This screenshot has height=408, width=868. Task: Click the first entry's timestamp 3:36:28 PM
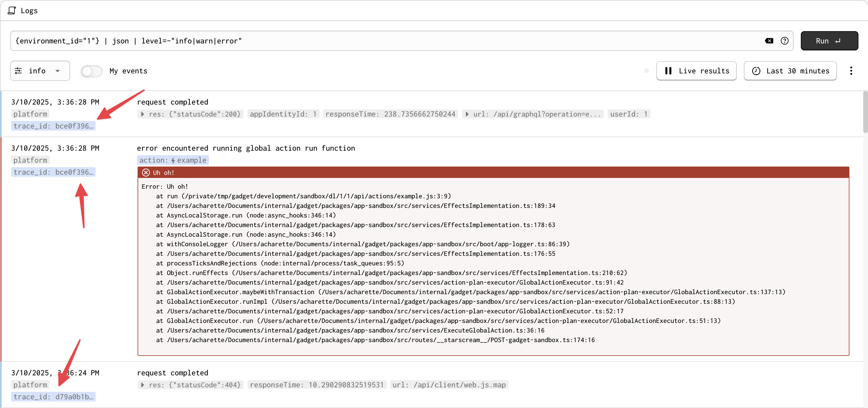tap(55, 102)
